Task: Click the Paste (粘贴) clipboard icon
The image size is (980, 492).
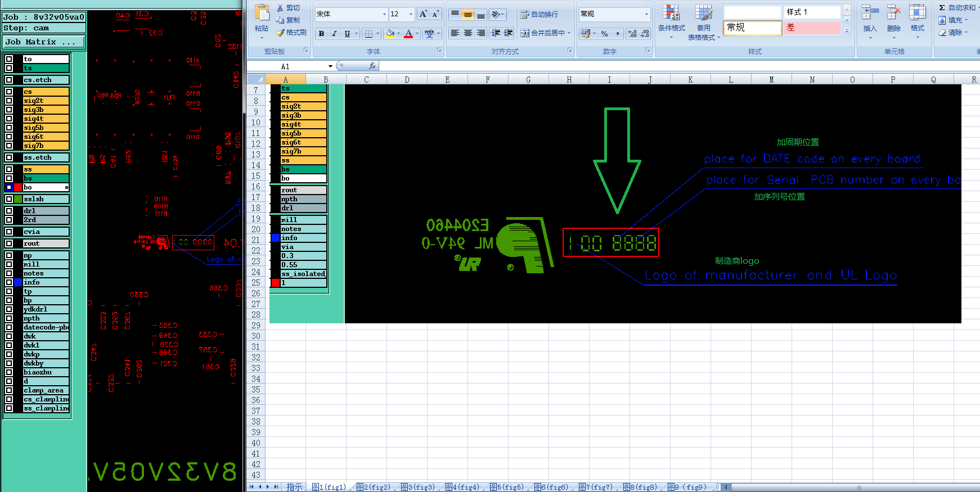Action: click(262, 13)
